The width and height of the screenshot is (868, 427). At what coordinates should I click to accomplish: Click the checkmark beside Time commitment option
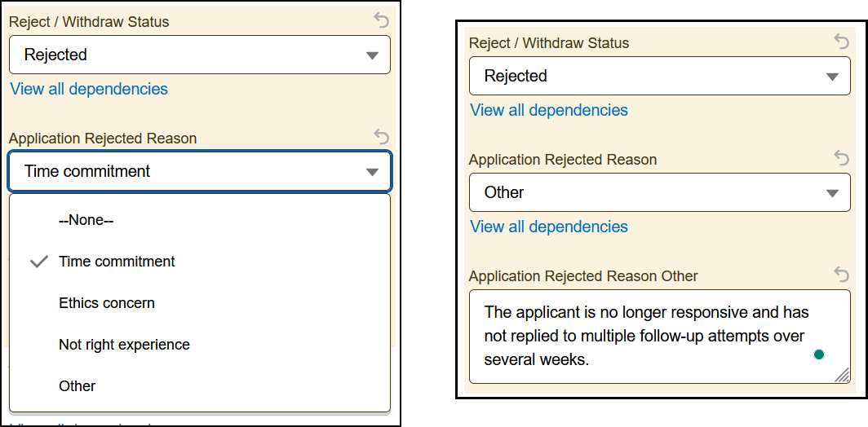point(38,262)
